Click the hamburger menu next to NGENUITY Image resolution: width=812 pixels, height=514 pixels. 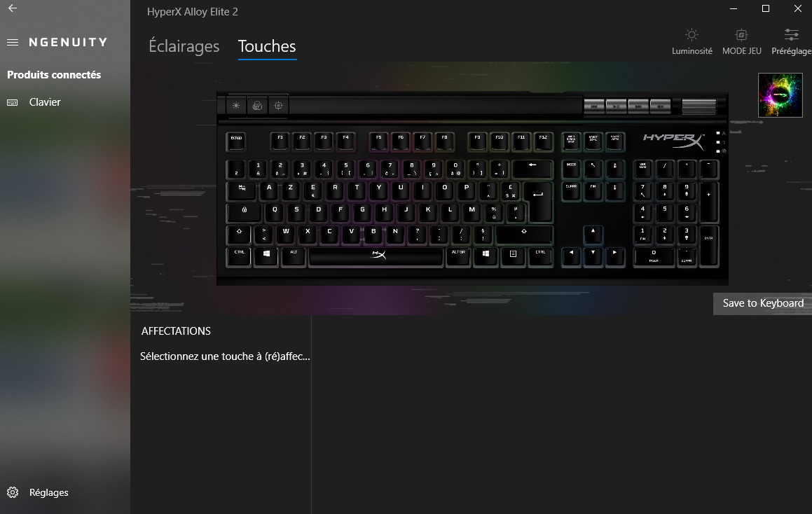click(x=13, y=43)
